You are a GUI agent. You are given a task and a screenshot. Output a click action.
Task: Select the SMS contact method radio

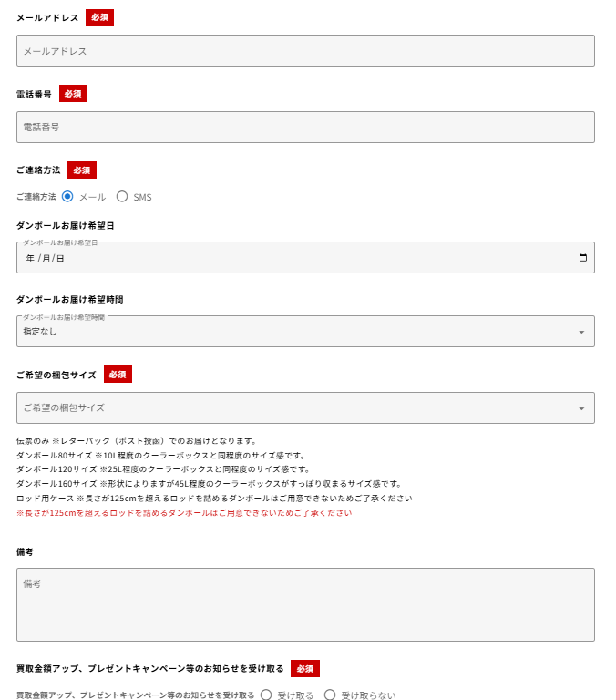point(122,197)
